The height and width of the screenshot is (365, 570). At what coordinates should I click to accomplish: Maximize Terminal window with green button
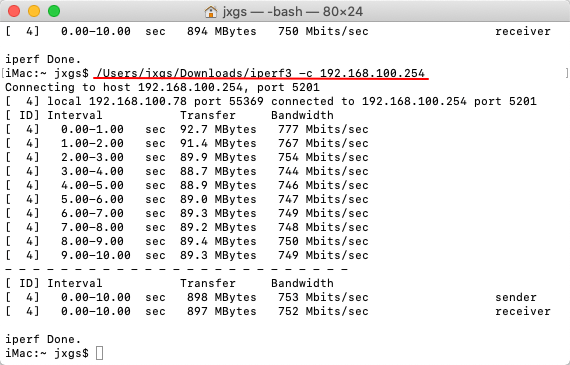tap(54, 11)
